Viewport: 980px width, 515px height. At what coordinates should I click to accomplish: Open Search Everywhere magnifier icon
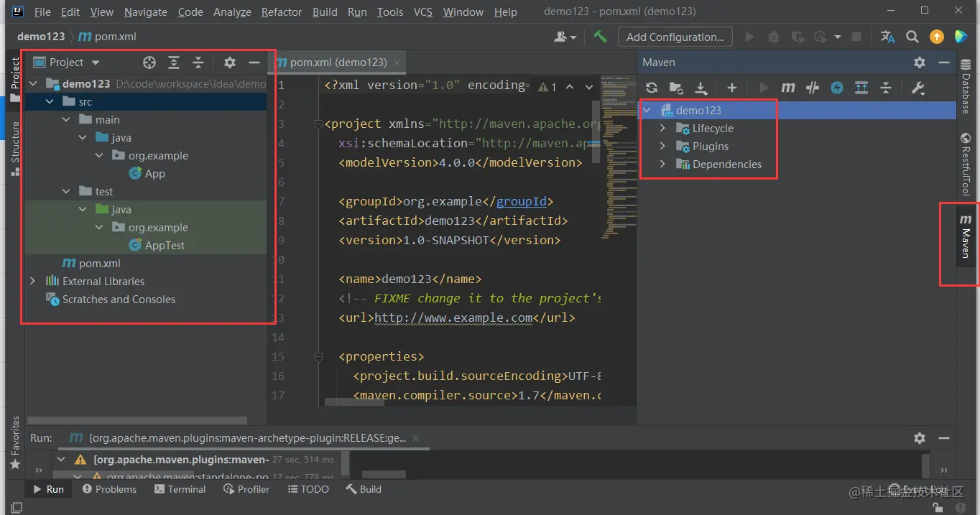tap(912, 37)
